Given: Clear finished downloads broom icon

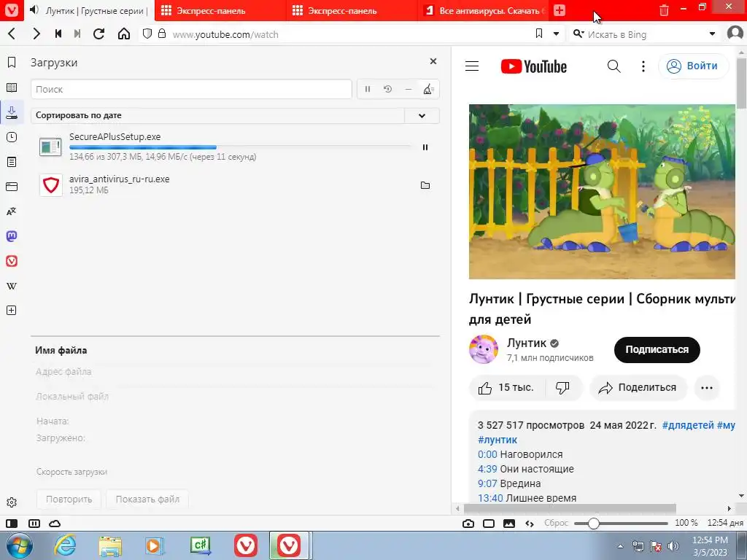Looking at the screenshot, I should (x=428, y=89).
